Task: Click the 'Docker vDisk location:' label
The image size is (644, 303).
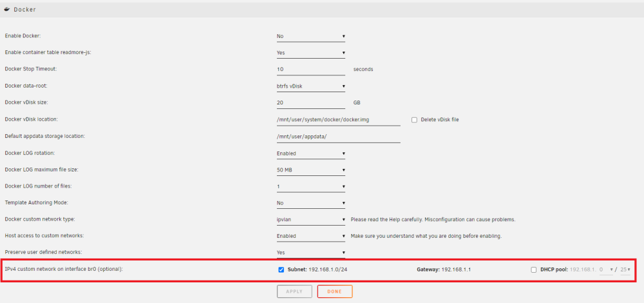Action: pos(31,120)
